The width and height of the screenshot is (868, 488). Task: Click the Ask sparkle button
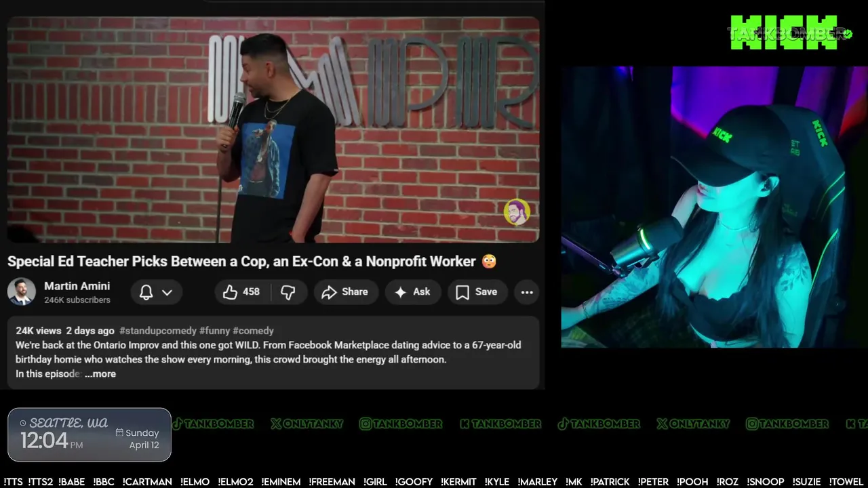click(412, 292)
